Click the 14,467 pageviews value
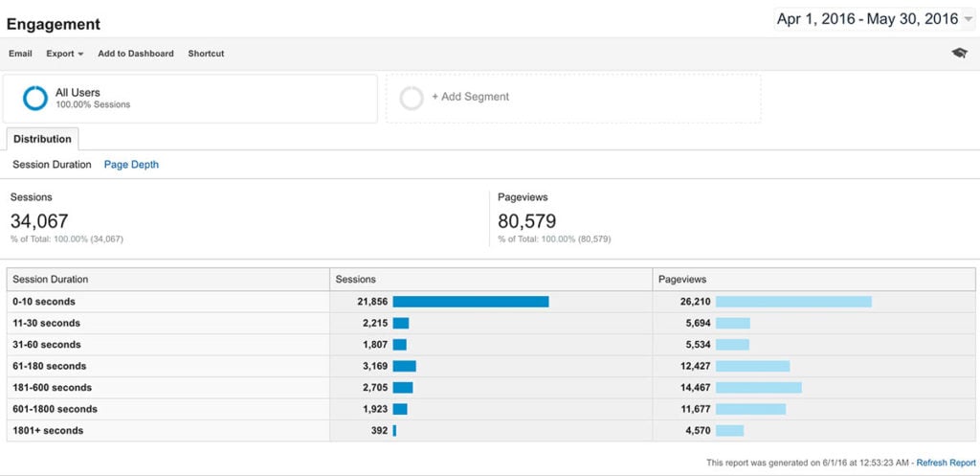This screenshot has width=980, height=476. 696,388
